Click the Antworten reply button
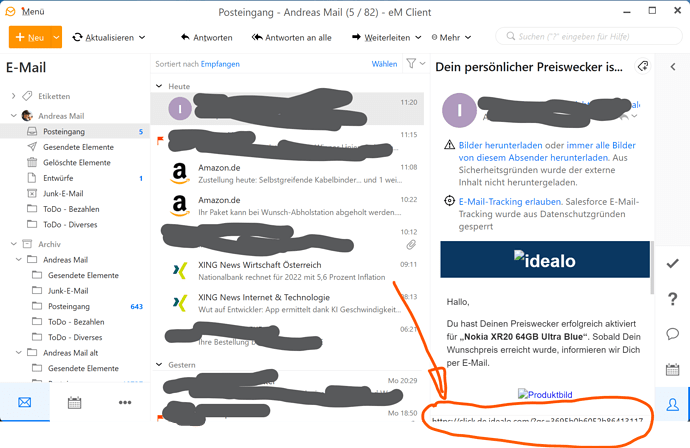690x448 pixels. [x=206, y=37]
